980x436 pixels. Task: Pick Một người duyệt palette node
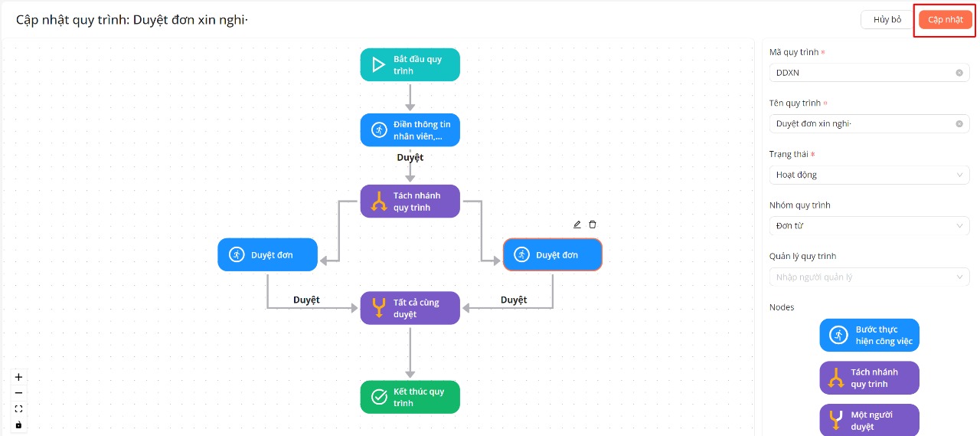coord(869,420)
